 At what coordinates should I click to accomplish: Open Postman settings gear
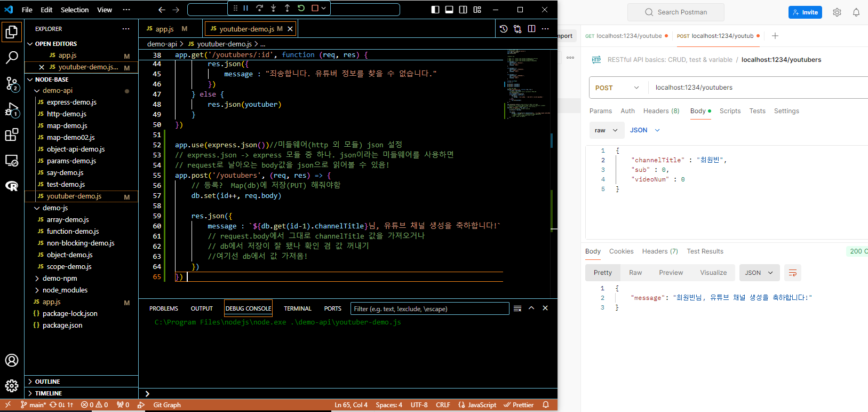tap(837, 12)
